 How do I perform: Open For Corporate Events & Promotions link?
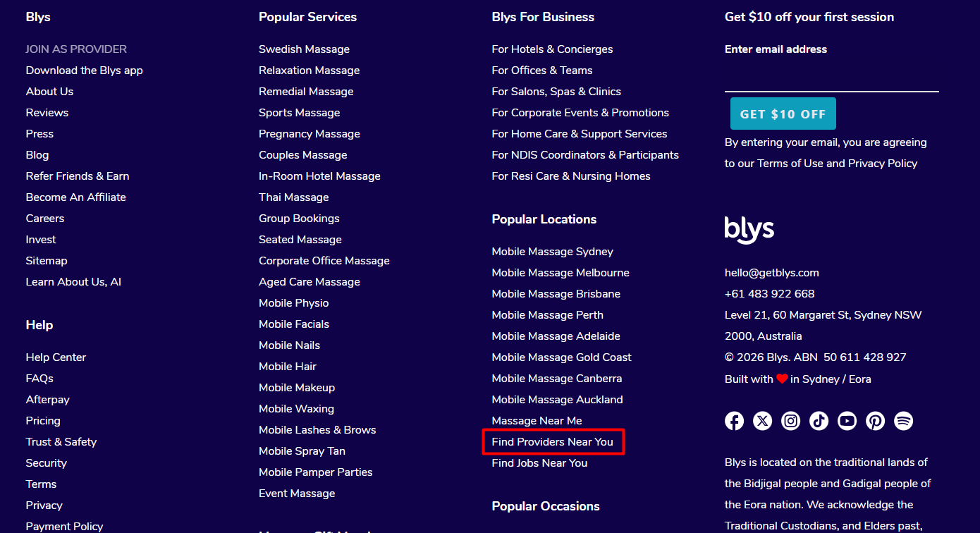tap(580, 113)
